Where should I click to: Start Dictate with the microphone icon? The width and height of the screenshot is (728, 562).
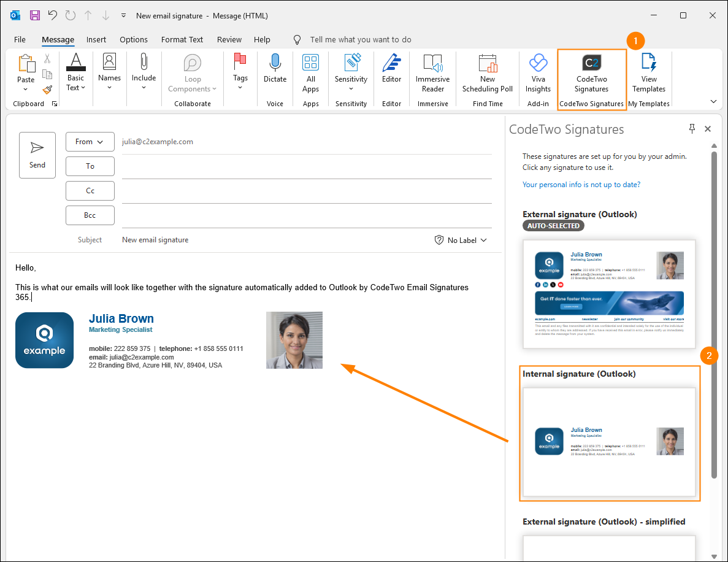[x=275, y=68]
